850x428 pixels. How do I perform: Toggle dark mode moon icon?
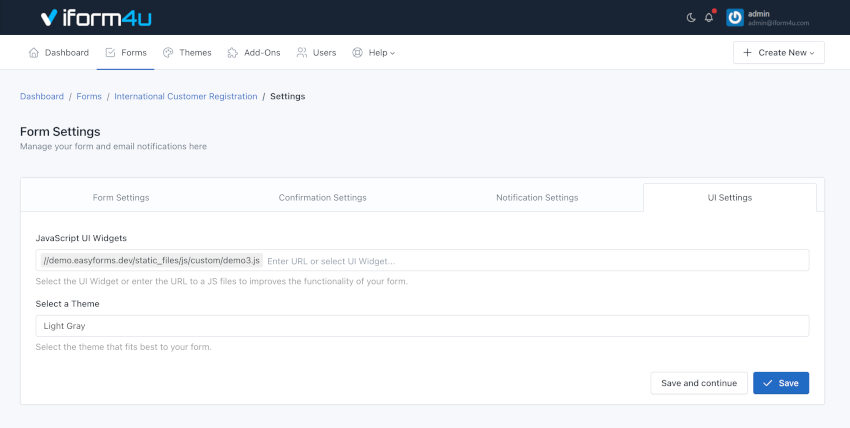(x=691, y=18)
